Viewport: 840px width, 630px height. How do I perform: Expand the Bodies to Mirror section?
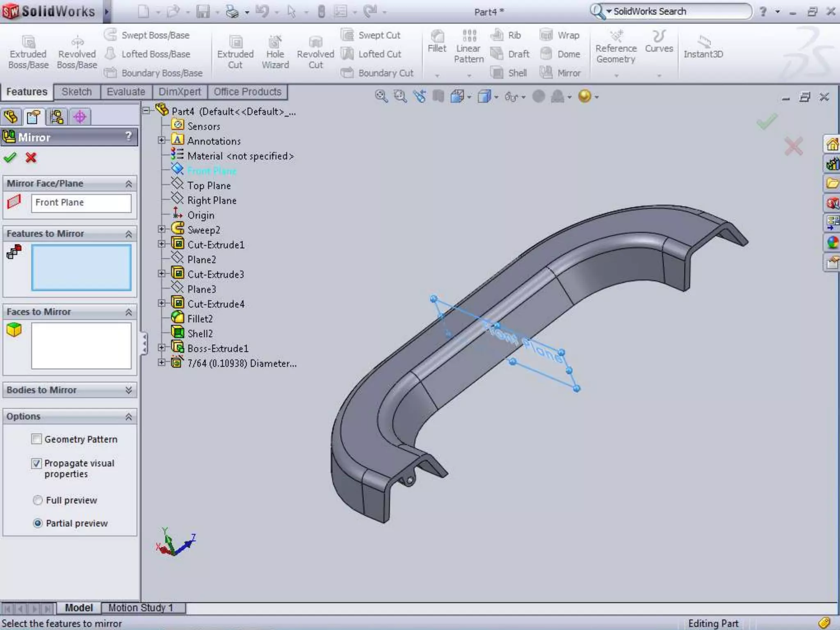[128, 390]
